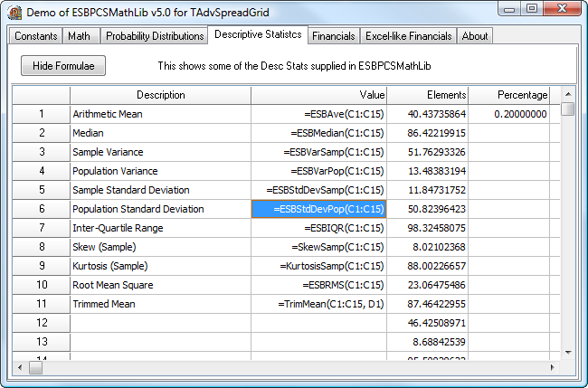Click the =ESBVarPop(C1:C15) formula cell
588x388 pixels.
coord(318,171)
